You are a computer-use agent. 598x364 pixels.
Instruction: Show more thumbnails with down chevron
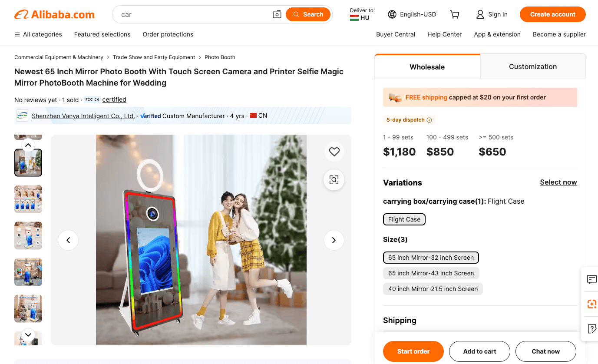28,334
